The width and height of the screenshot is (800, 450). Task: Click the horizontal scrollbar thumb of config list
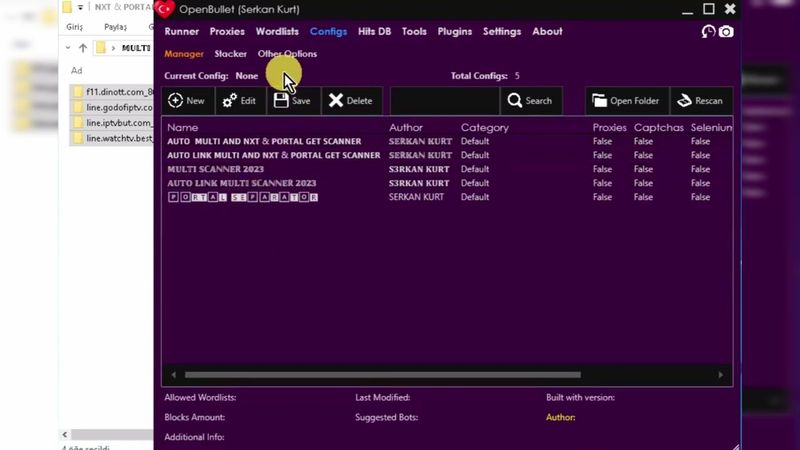coord(383,374)
